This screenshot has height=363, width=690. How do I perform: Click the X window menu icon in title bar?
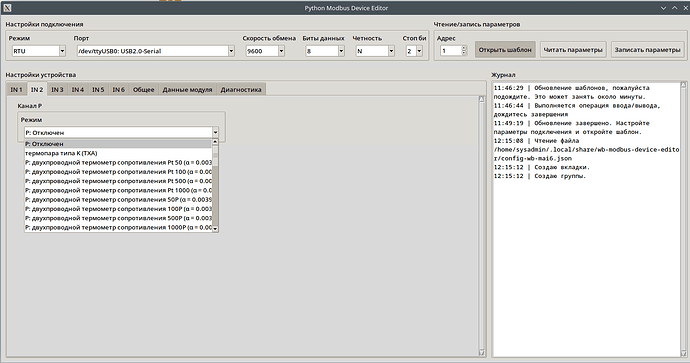[x=7, y=8]
